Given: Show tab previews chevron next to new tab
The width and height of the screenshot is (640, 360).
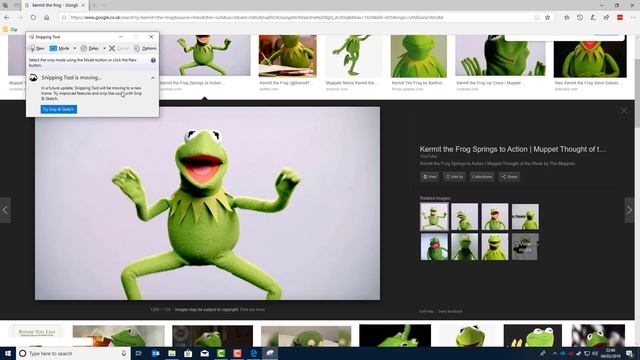Looking at the screenshot, I should [x=104, y=5].
